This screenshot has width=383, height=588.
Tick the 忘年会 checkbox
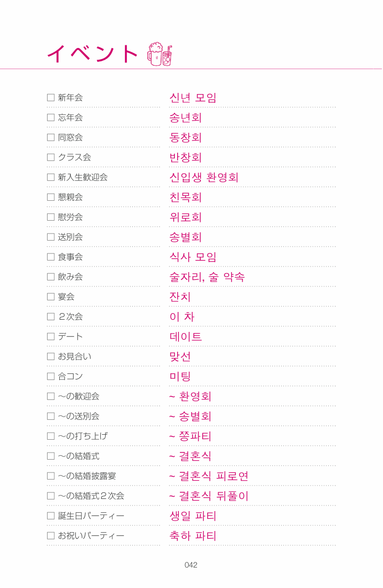(50, 117)
